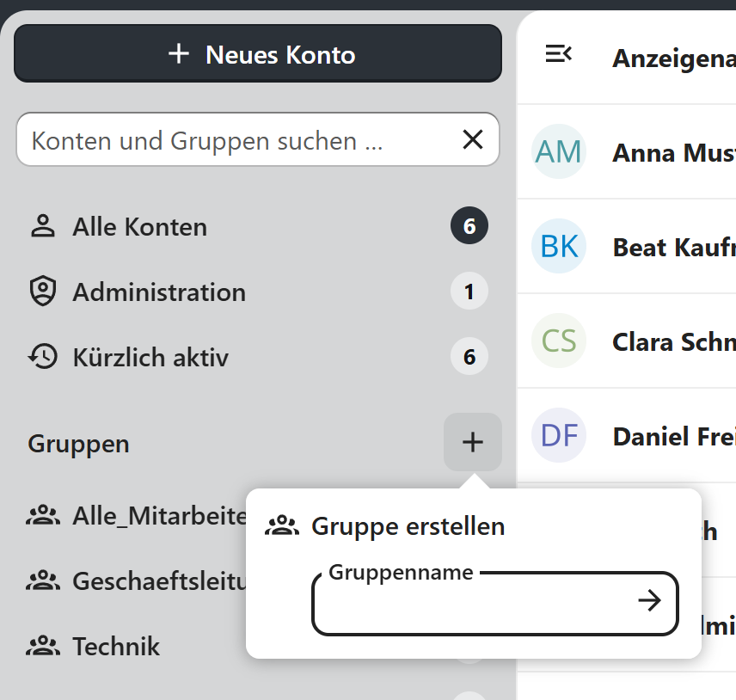Click the plus icon next to Gruppen
736x700 pixels.
click(x=473, y=442)
